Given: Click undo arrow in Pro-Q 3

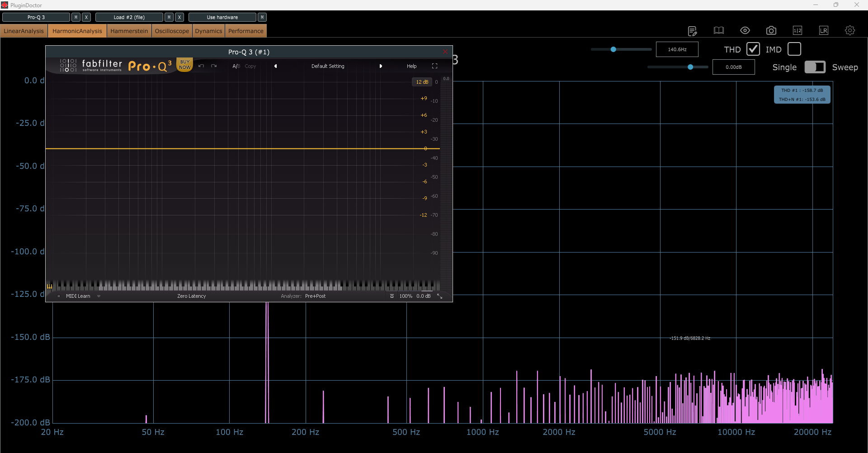Looking at the screenshot, I should (201, 66).
